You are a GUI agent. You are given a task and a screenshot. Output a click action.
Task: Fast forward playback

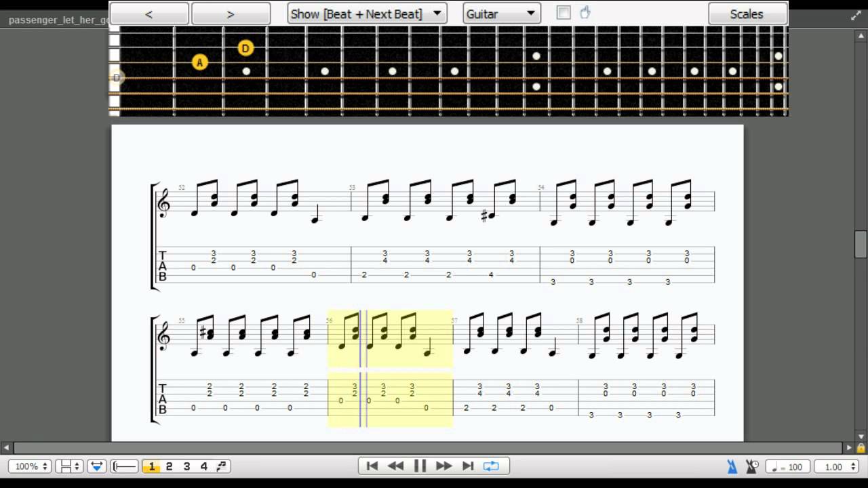point(444,466)
